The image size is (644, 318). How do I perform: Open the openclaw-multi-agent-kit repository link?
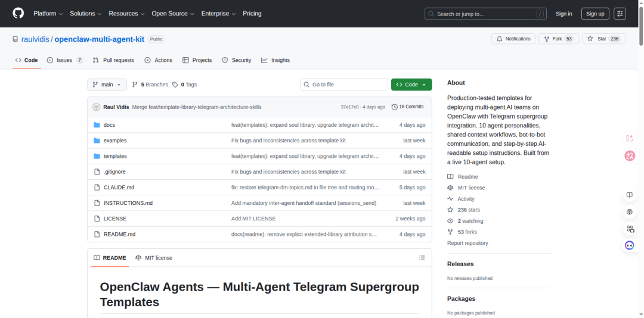(100, 39)
